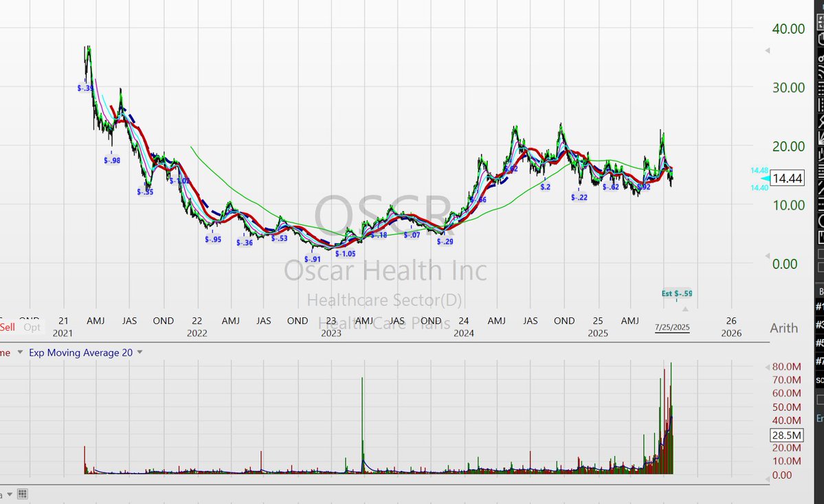824x504 pixels.
Task: Click the volume-scale triangle beside 80.0M
Action: (x=767, y=367)
